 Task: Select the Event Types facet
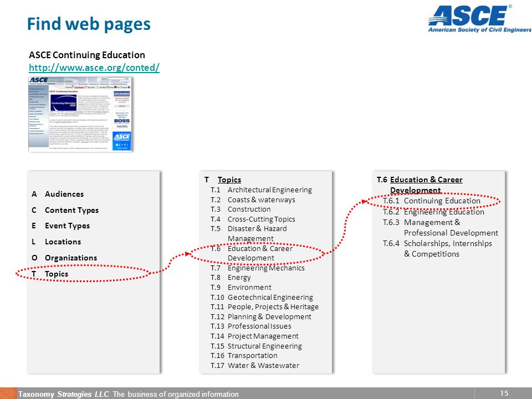coord(61,226)
